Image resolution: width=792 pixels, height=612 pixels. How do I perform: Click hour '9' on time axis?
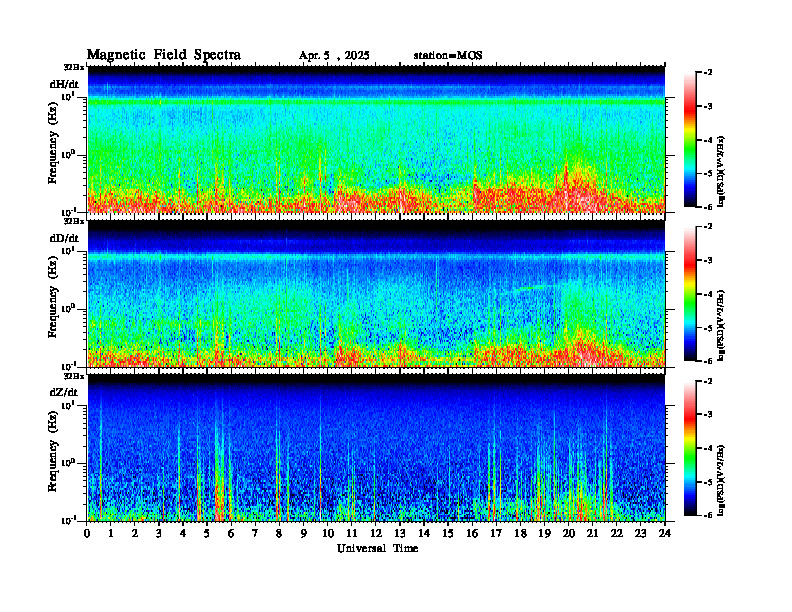coord(304,533)
